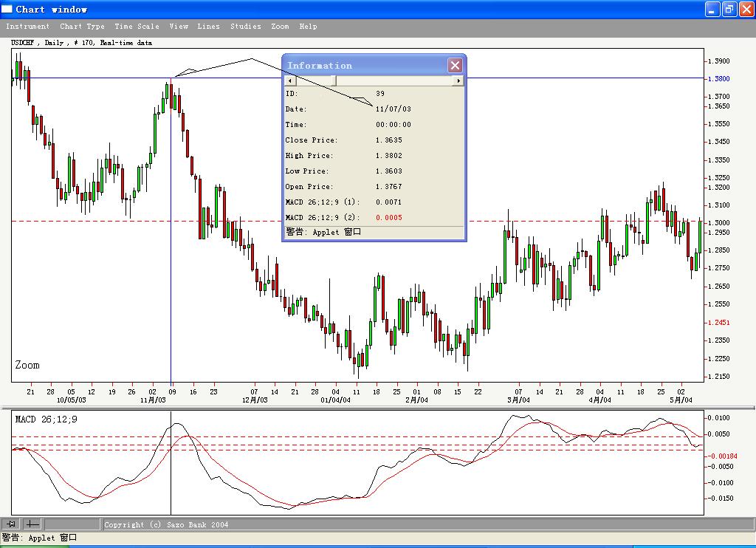
Task: Click Low Price value 1.3603
Action: 388,171
